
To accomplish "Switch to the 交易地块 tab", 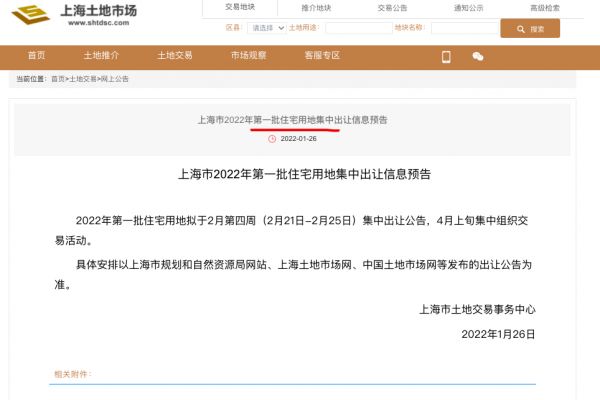I will [240, 7].
